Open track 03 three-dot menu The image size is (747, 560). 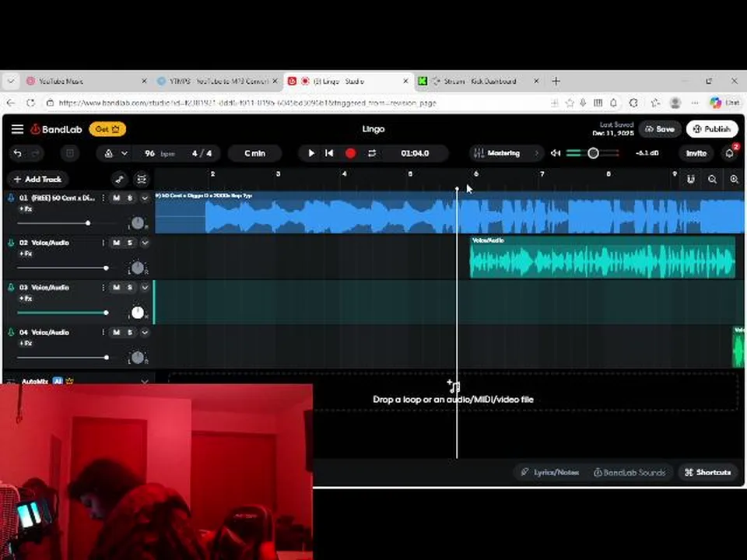[103, 288]
